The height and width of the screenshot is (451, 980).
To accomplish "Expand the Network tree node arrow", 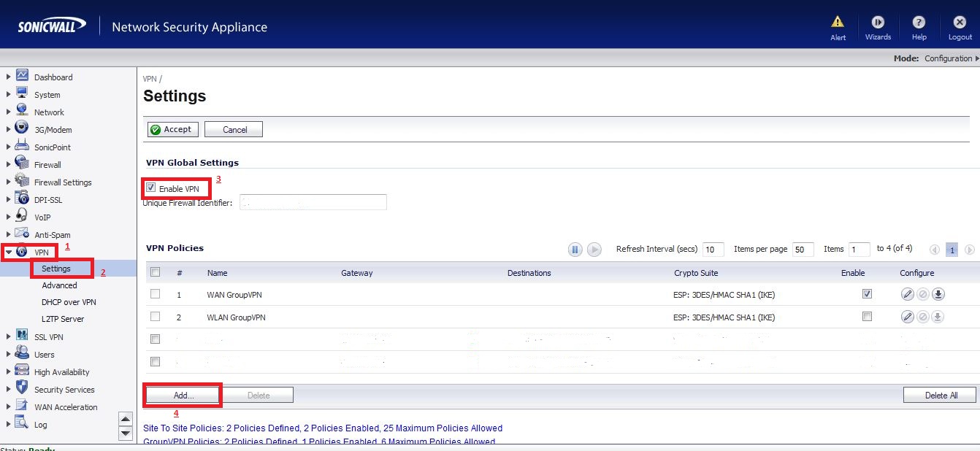I will click(9, 112).
